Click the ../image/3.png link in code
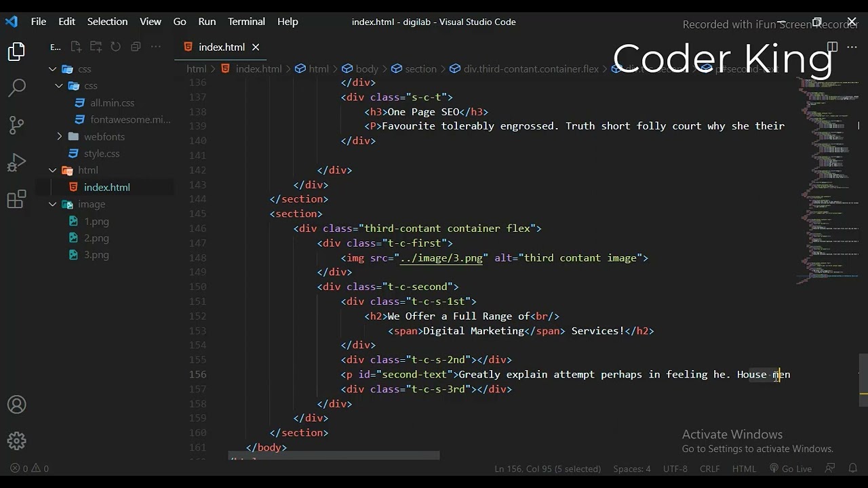 [441, 258]
